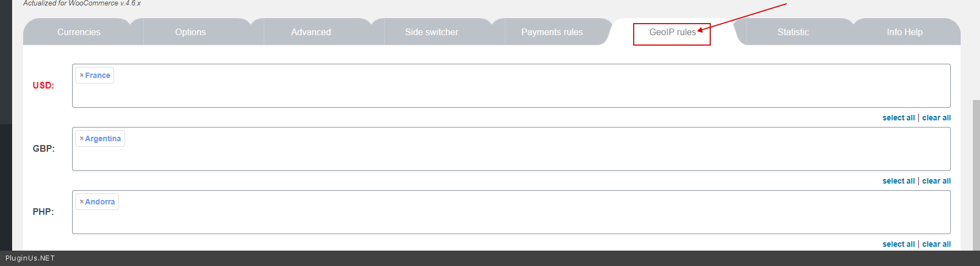Open Payments rules tab

pos(552,32)
